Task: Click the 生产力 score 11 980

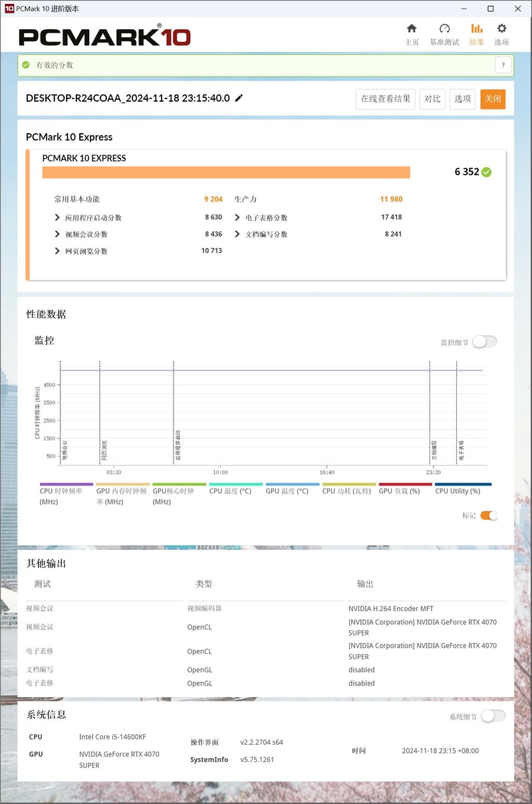Action: pyautogui.click(x=391, y=199)
